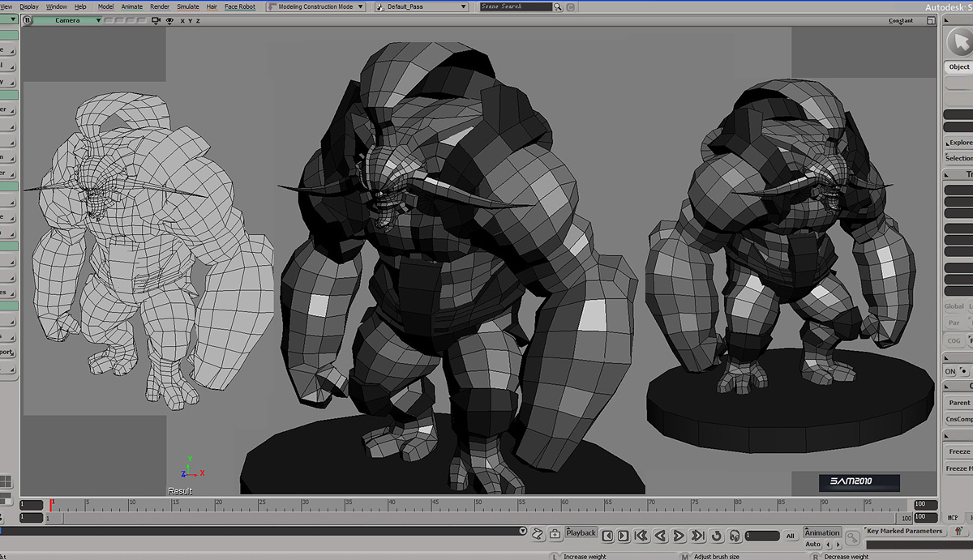Screen dimensions: 973x560
Task: Click the Freeze button
Action: [x=959, y=451]
